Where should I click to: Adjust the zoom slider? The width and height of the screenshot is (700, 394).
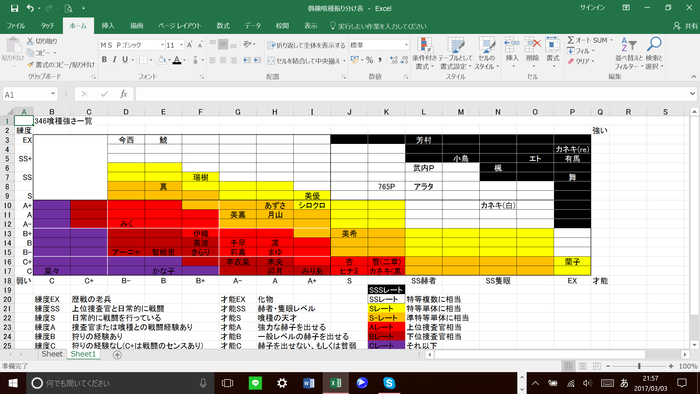point(639,366)
